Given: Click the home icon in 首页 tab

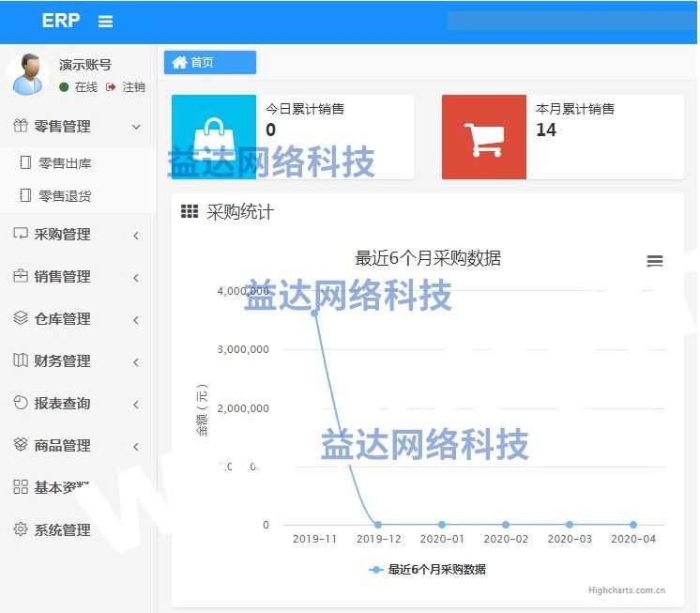Looking at the screenshot, I should (x=179, y=62).
